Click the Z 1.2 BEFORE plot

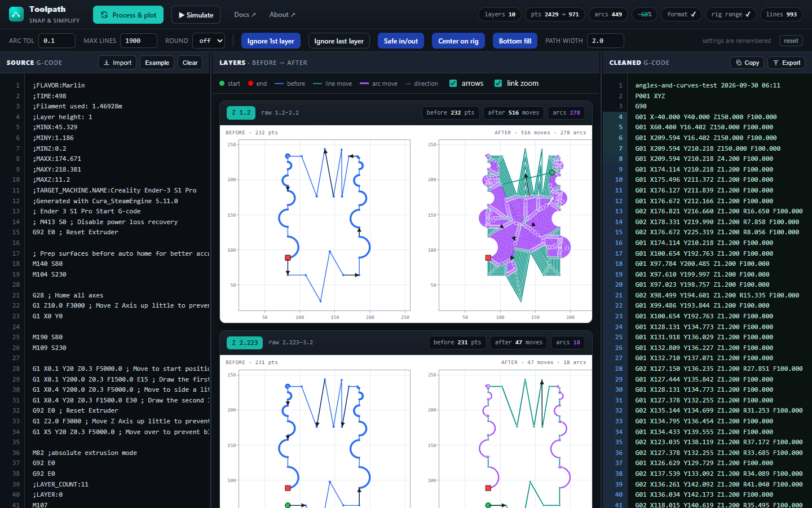[x=324, y=226]
